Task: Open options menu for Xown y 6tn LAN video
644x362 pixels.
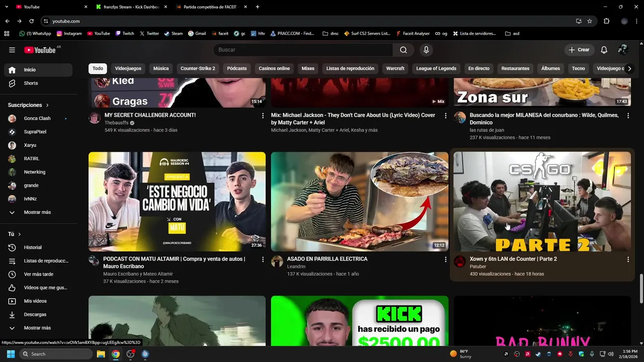Action: pos(628,259)
